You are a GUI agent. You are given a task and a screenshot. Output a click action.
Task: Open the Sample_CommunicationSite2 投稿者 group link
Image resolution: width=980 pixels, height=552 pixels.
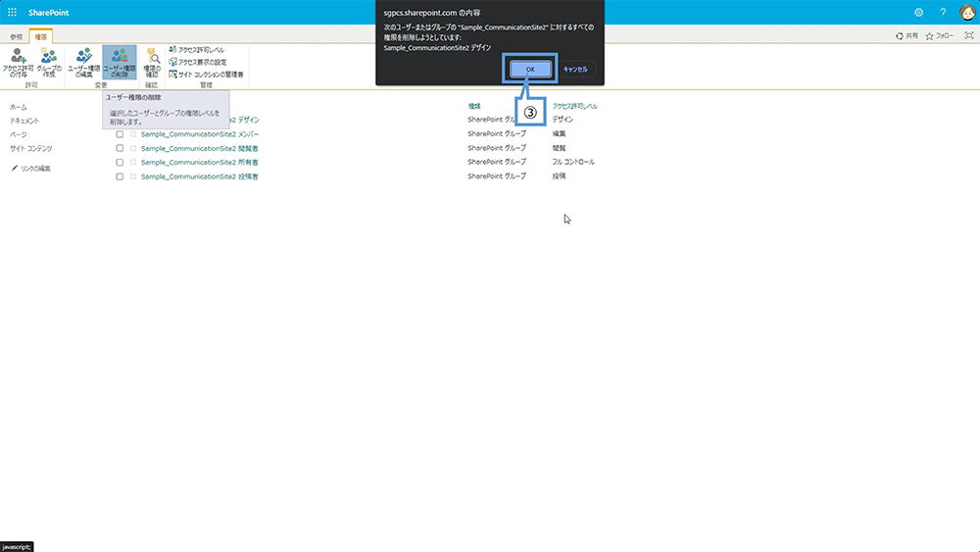click(199, 176)
